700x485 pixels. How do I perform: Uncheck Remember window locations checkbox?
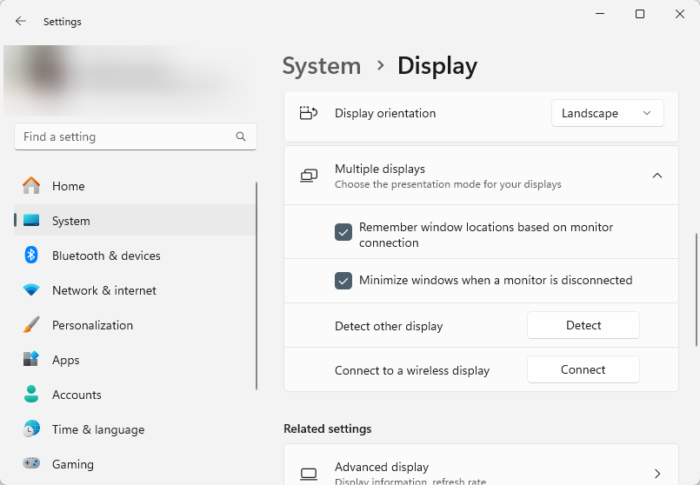pyautogui.click(x=343, y=232)
